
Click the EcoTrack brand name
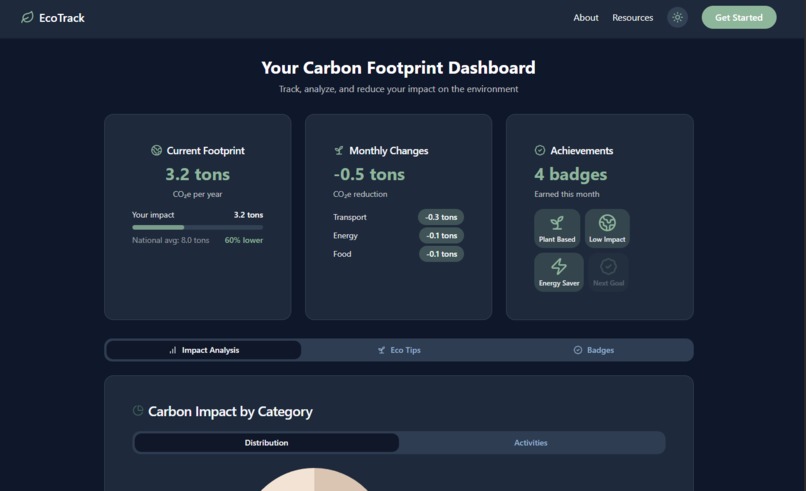click(x=62, y=18)
